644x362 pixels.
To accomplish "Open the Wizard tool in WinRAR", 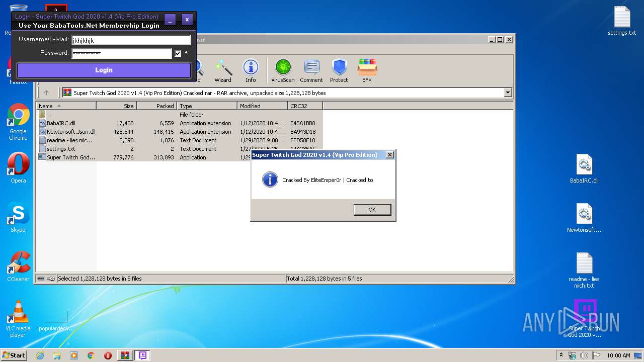I will point(223,71).
